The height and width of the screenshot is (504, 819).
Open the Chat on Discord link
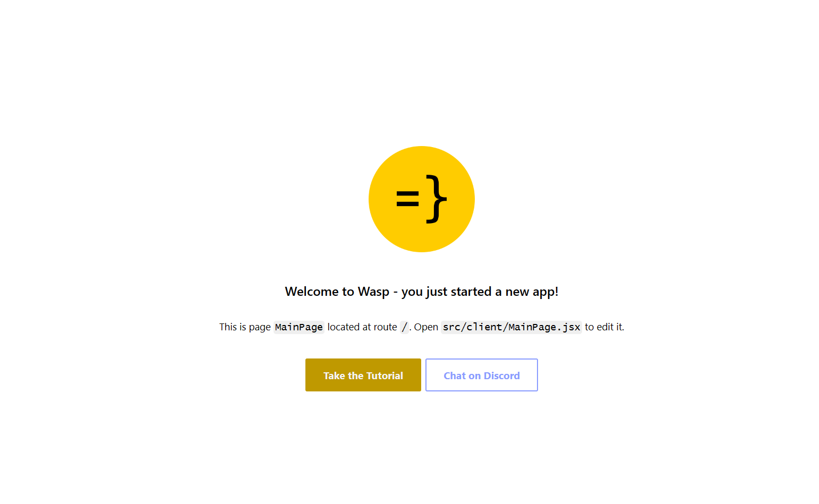coord(482,375)
